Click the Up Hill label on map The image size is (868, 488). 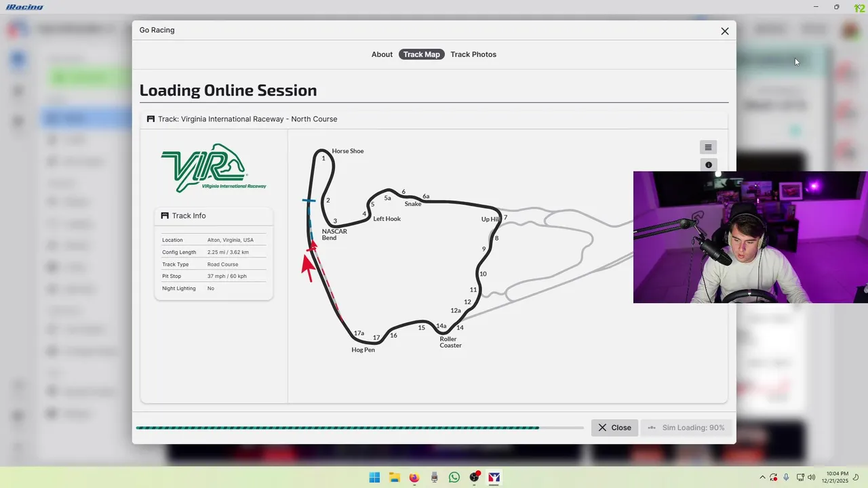pos(490,219)
